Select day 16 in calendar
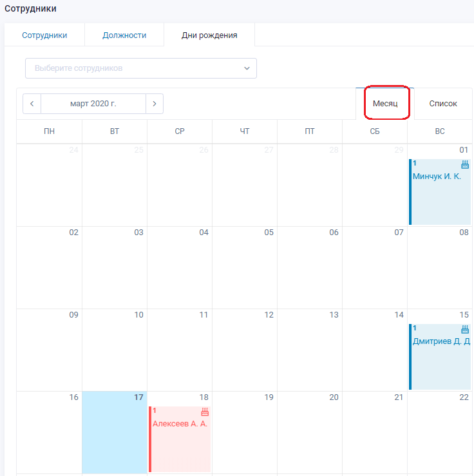The width and height of the screenshot is (474, 476). [x=49, y=432]
